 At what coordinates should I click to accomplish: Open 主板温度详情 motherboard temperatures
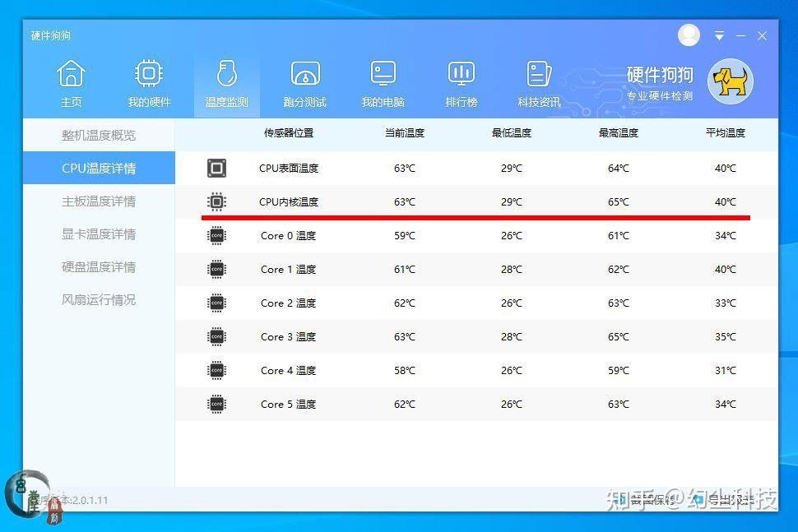(x=98, y=201)
